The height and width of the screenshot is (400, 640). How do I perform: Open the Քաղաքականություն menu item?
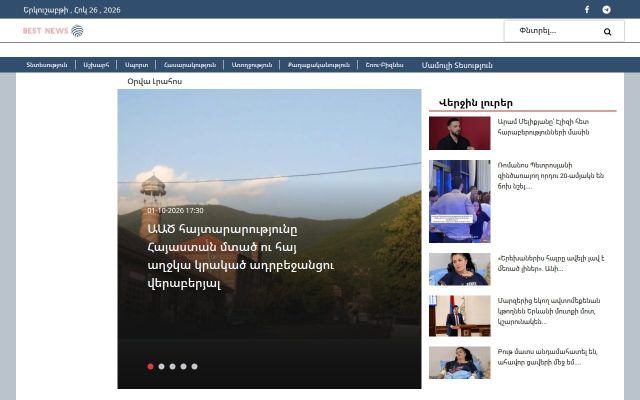pos(318,65)
